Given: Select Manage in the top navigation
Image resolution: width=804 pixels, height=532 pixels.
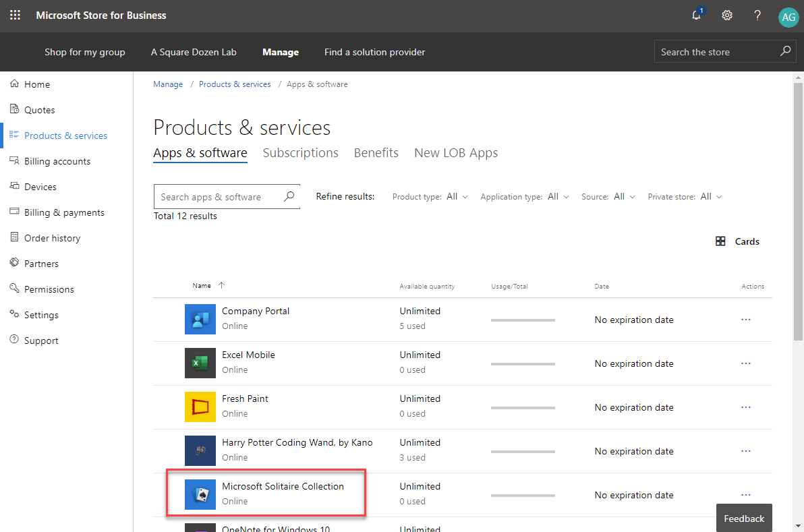Looking at the screenshot, I should pyautogui.click(x=281, y=52).
